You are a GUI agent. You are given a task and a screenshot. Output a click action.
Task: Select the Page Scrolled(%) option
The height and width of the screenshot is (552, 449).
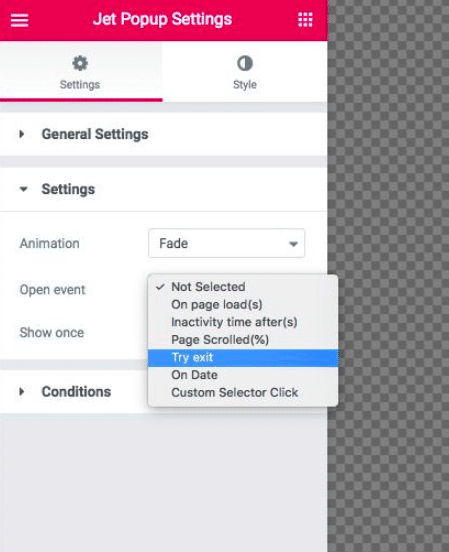tap(243, 340)
